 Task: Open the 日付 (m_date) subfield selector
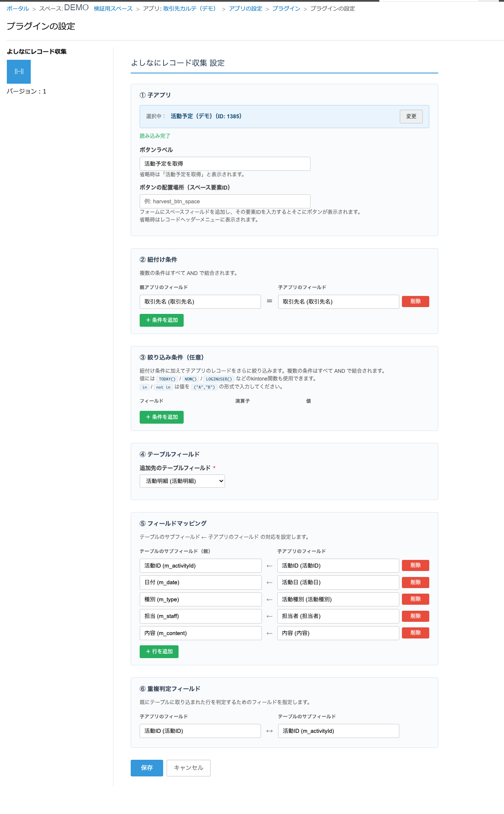click(201, 583)
